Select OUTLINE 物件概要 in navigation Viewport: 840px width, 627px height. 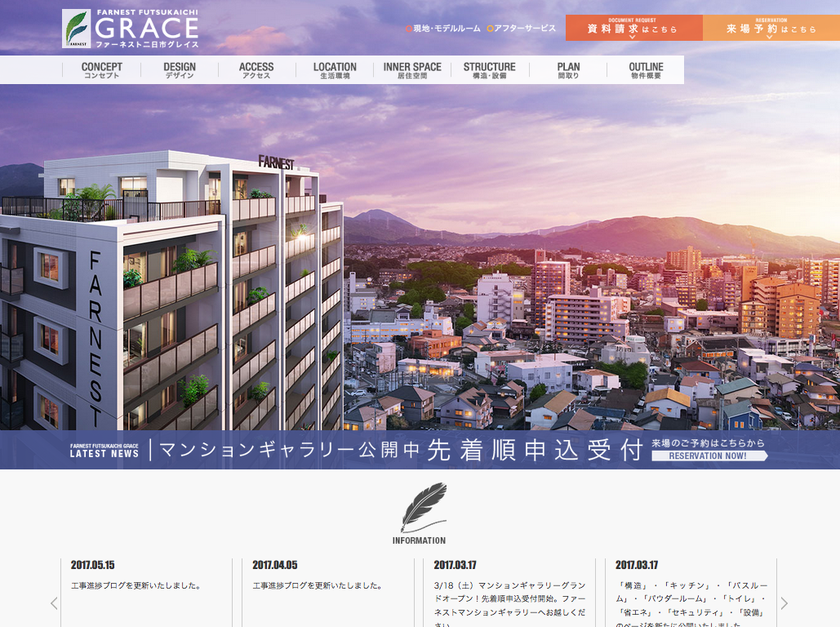646,70
